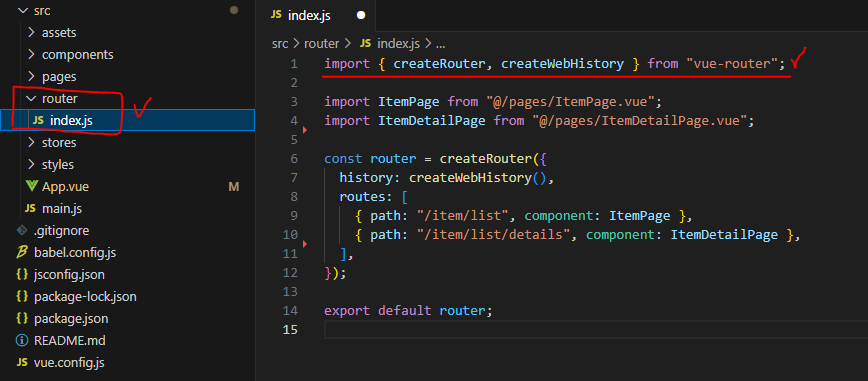Click the info icon beside README.md
The image size is (868, 381).
(x=22, y=341)
